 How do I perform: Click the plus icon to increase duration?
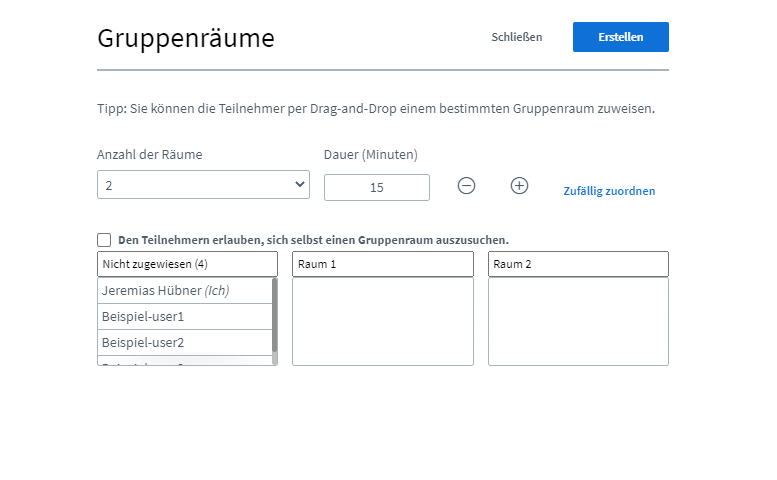pos(519,186)
